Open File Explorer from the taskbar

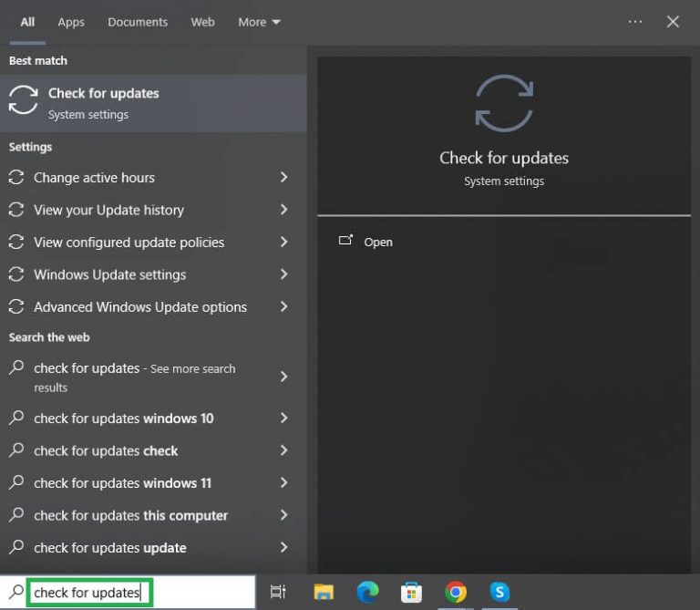coord(324,593)
